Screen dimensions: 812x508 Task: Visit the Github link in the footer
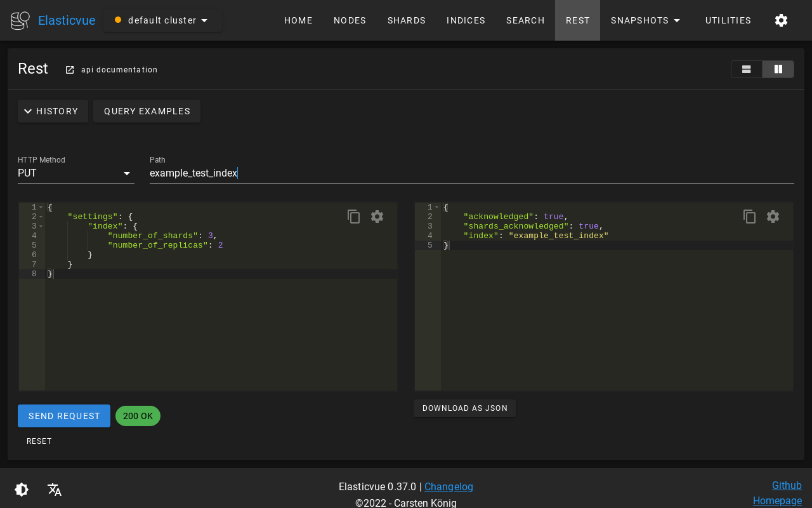pyautogui.click(x=787, y=486)
